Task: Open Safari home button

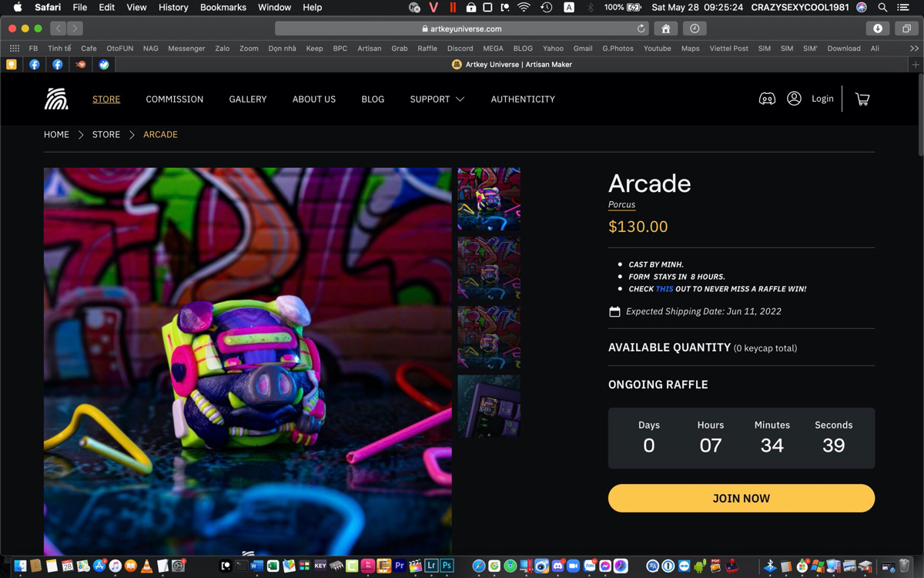Action: coord(666,29)
